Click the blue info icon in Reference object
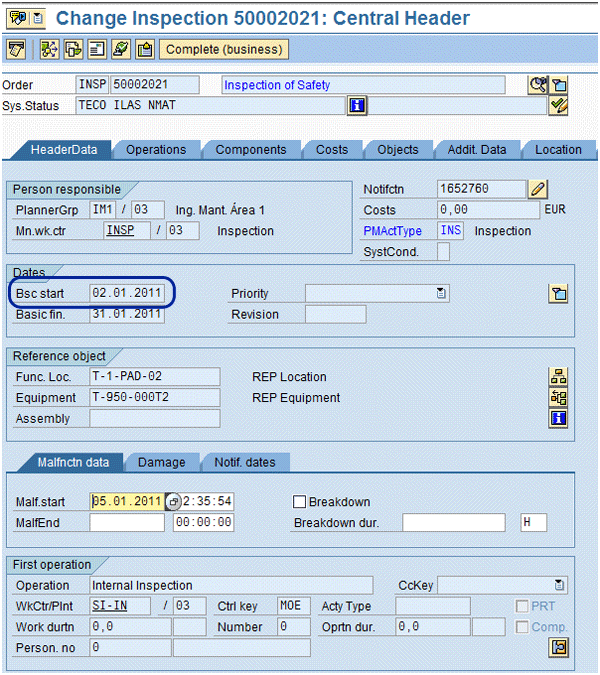This screenshot has height=675, width=600. 559,418
